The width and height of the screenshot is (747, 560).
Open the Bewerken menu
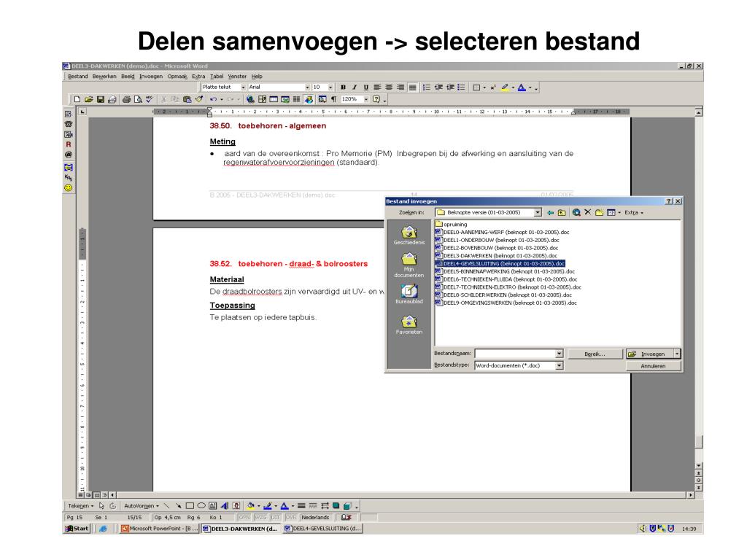(x=104, y=76)
